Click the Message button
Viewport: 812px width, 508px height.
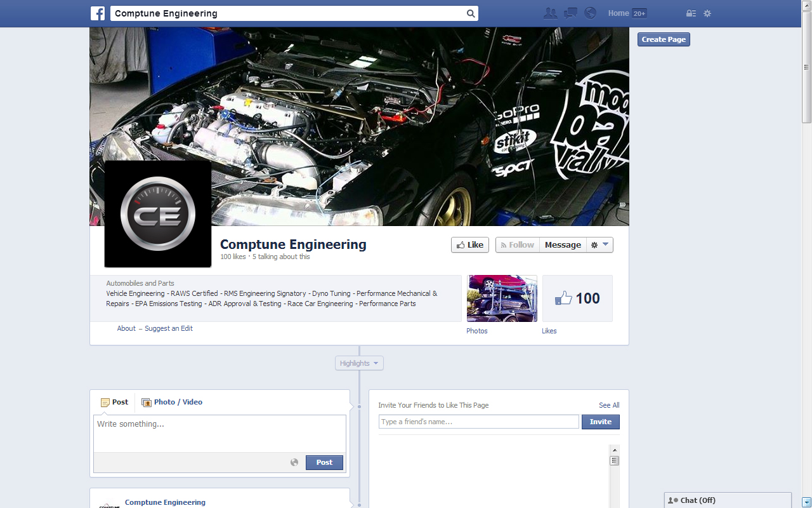[x=563, y=245]
